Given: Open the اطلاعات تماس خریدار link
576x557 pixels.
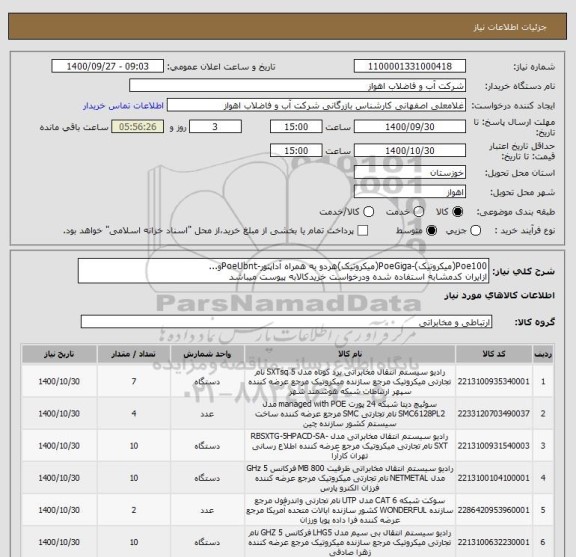Looking at the screenshot, I should 123,106.
